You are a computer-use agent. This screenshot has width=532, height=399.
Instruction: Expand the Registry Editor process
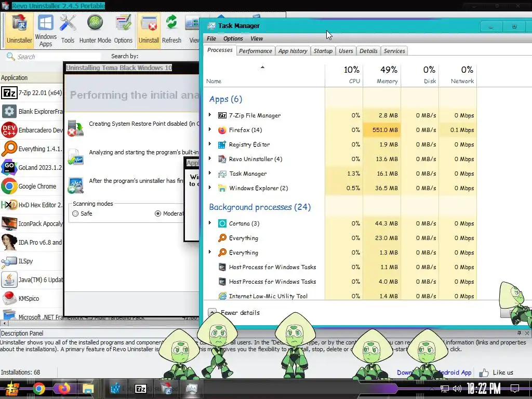[210, 144]
